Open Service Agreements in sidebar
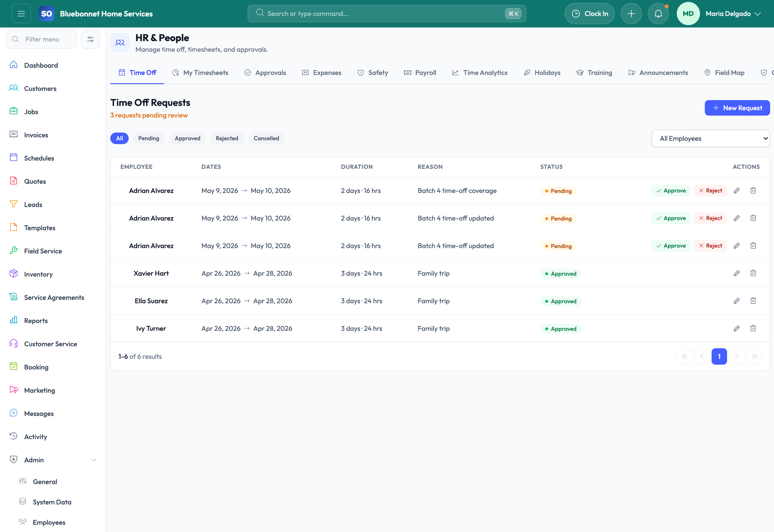The image size is (774, 532). 53,298
